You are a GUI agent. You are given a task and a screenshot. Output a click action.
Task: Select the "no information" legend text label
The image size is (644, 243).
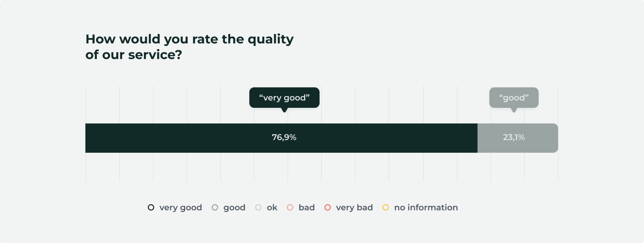click(x=426, y=208)
